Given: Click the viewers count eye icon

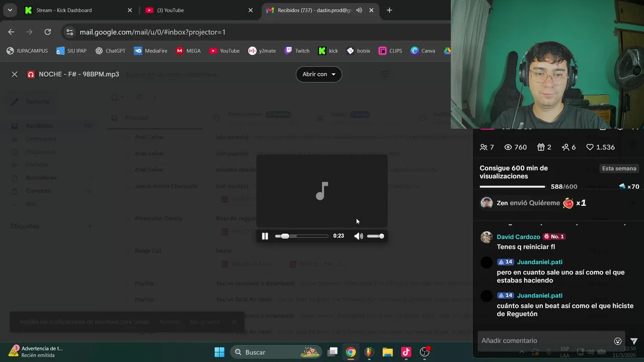Looking at the screenshot, I should tap(508, 147).
